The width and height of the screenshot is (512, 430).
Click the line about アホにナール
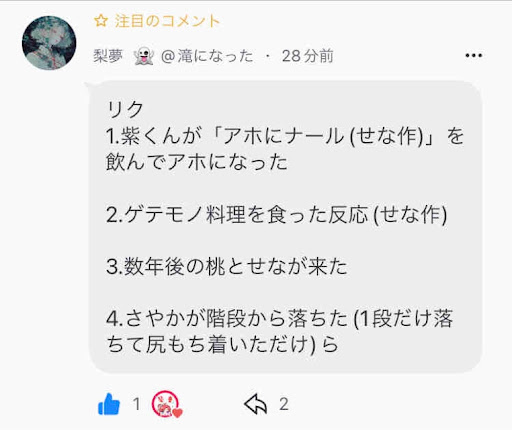(x=285, y=136)
